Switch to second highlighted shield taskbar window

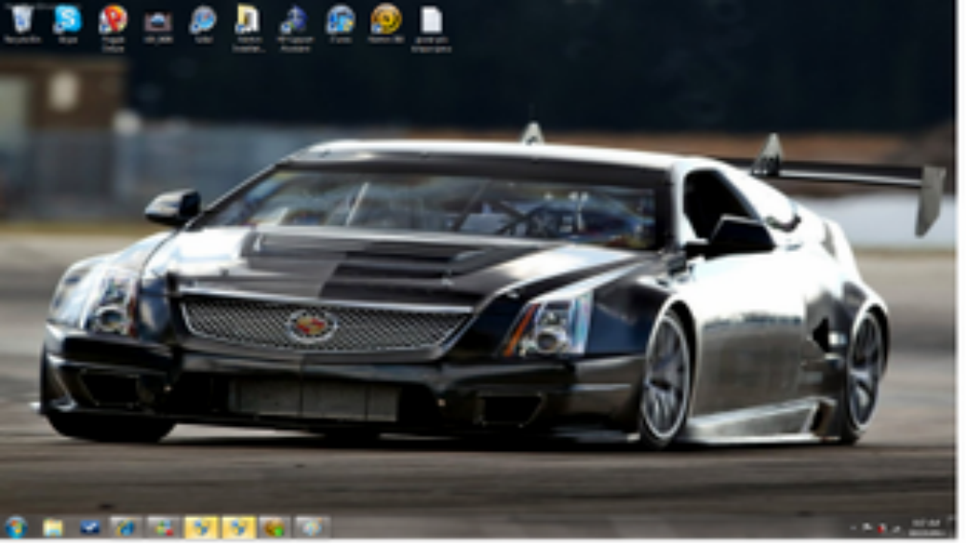coord(238,528)
